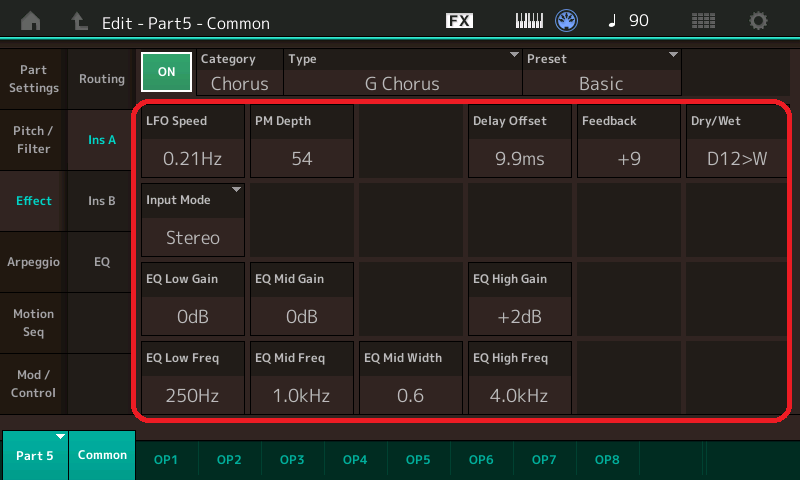Select the LFO Speed parameter
Image resolution: width=800 pixels, height=480 pixels.
(x=193, y=140)
